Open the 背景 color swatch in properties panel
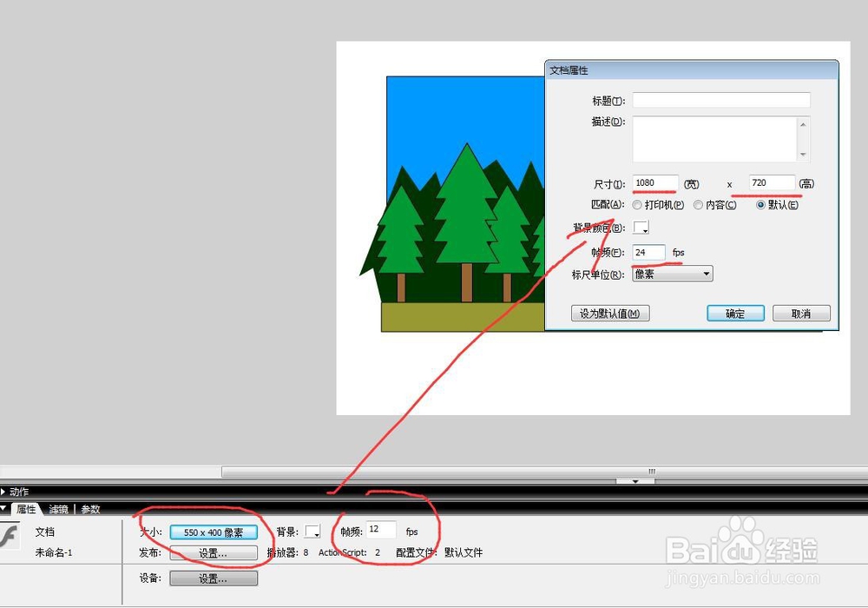 [x=312, y=532]
